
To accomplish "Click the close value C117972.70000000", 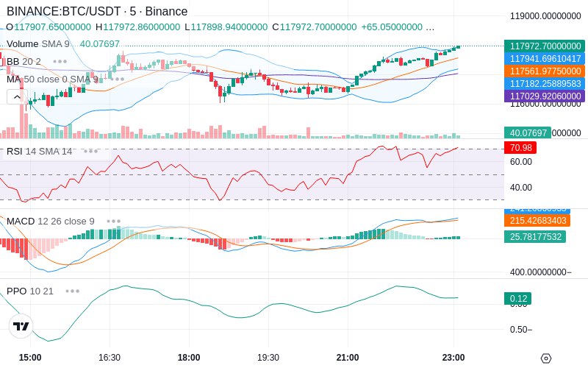I will pyautogui.click(x=315, y=27).
